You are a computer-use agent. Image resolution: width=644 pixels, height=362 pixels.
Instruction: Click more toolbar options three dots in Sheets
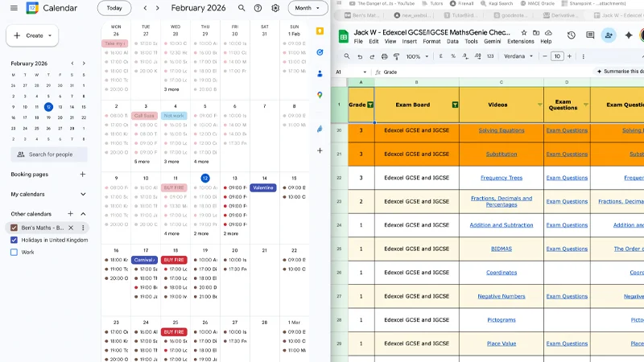pos(583,56)
